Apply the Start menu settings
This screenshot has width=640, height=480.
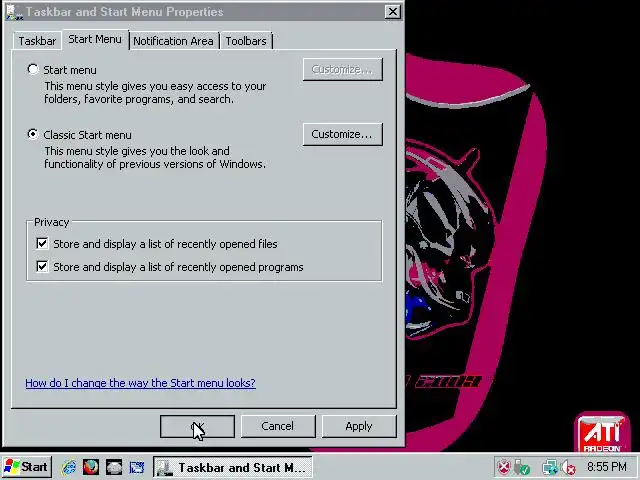(359, 426)
